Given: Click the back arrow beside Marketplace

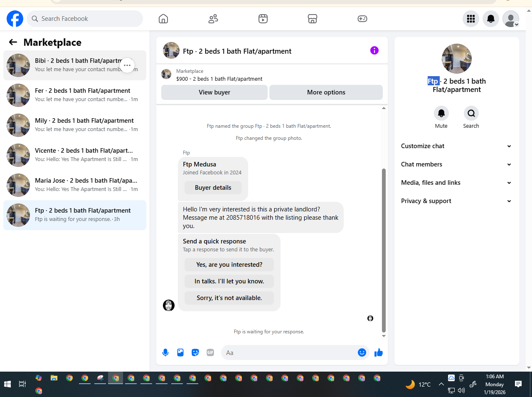Looking at the screenshot, I should click(13, 42).
